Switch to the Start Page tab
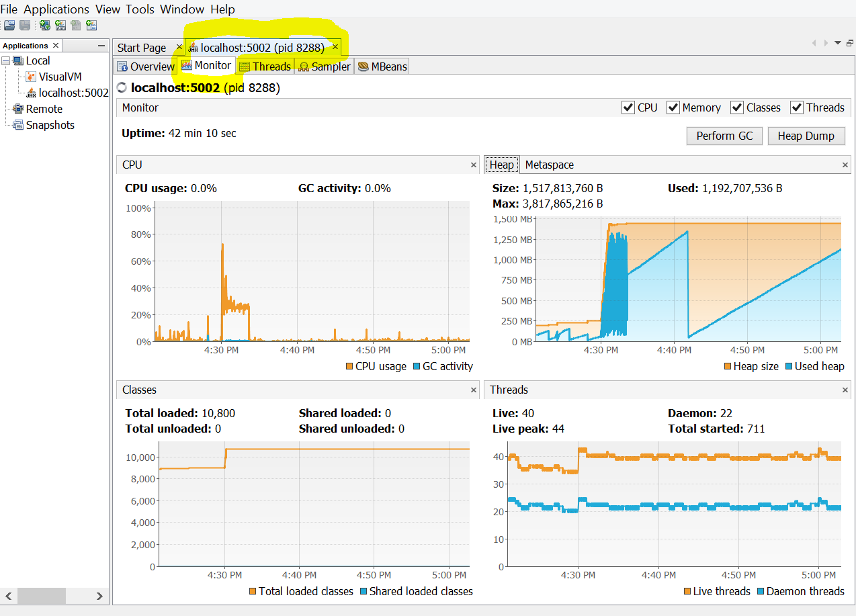The image size is (856, 616). [142, 47]
